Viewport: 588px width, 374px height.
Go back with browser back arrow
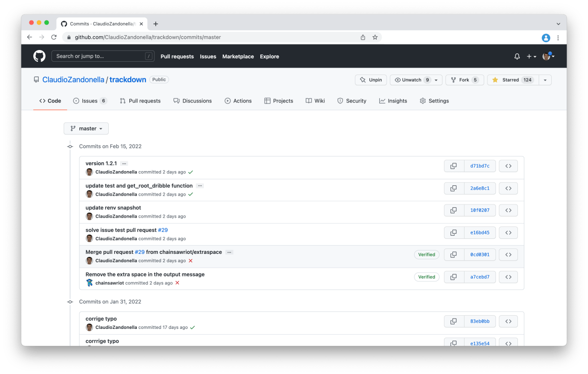pyautogui.click(x=29, y=37)
